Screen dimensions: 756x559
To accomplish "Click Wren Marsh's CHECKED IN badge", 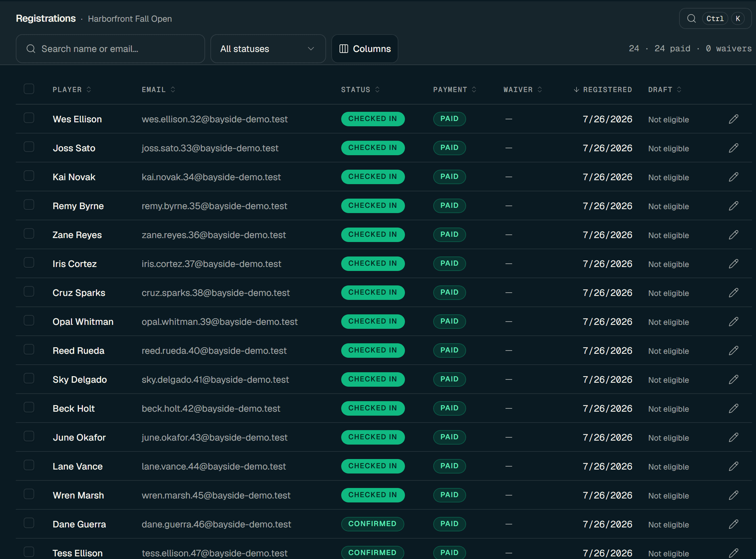I will point(373,495).
